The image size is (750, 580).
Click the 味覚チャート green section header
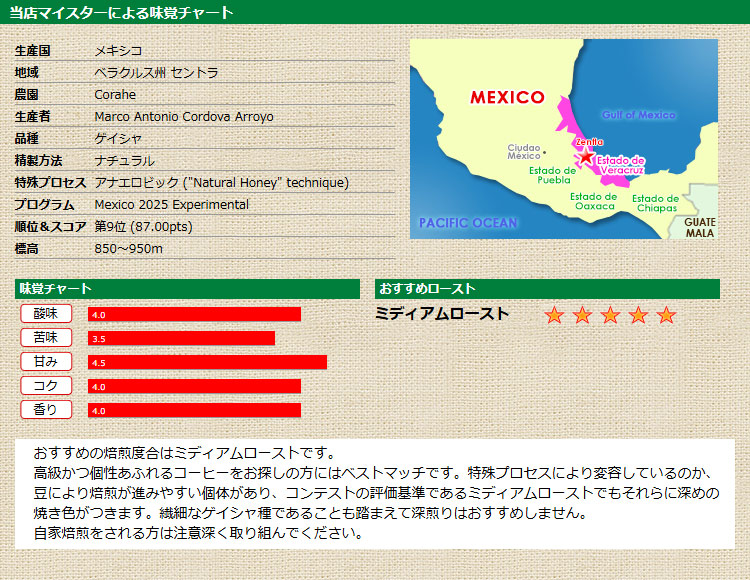[x=187, y=289]
